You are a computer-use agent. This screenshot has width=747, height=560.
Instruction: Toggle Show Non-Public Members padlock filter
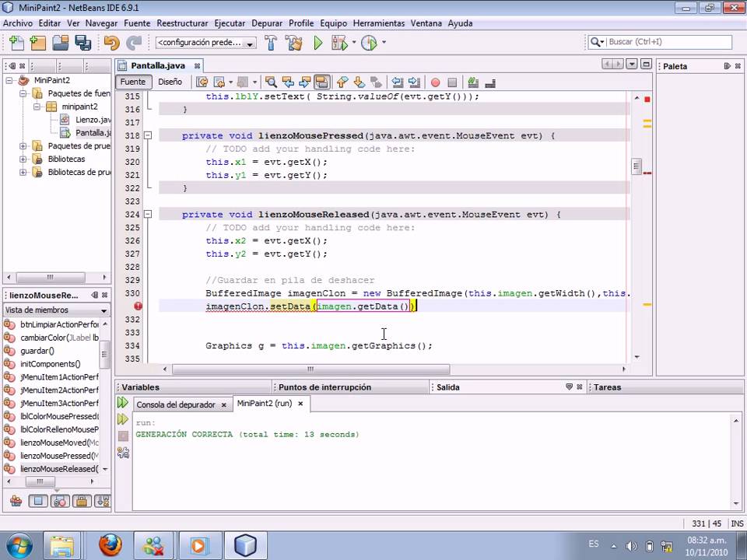[82, 501]
